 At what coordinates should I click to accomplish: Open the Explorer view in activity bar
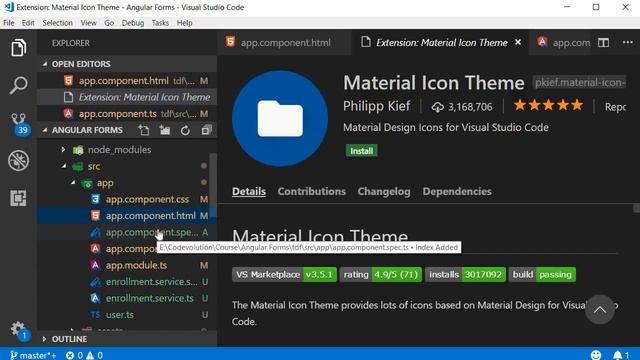(x=18, y=48)
